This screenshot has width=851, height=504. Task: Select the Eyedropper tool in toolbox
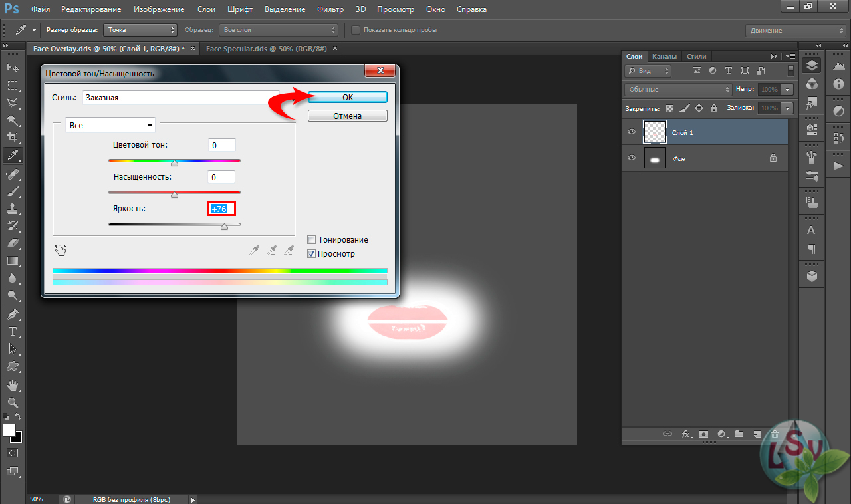[x=13, y=156]
